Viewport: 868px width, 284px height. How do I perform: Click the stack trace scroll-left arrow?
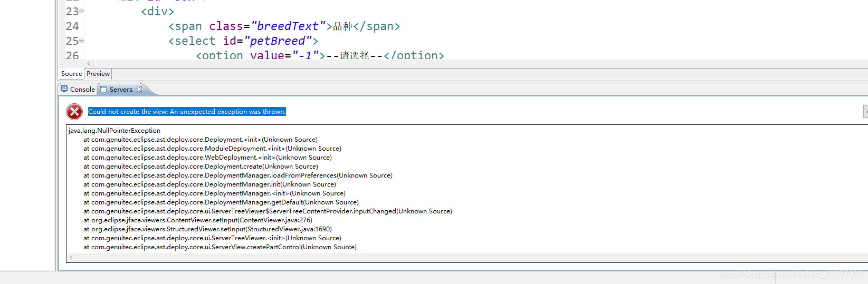pos(71,258)
